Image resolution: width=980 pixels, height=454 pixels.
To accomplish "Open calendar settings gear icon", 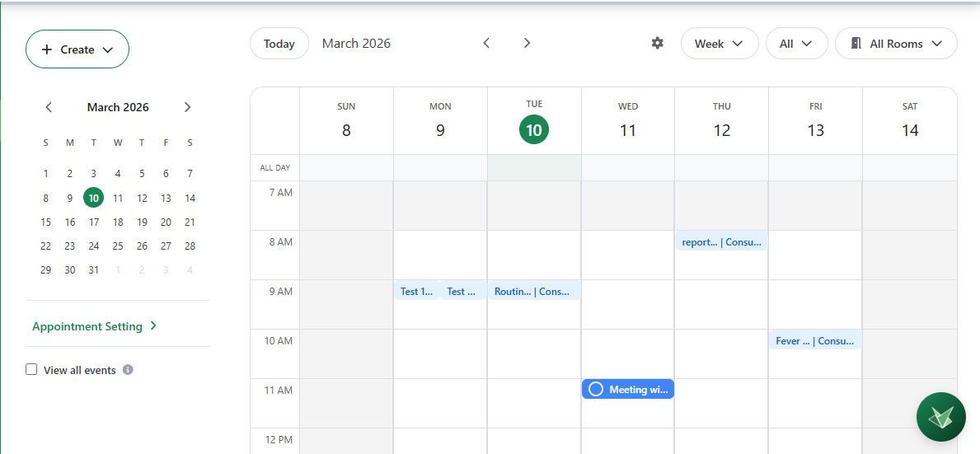I will point(657,44).
